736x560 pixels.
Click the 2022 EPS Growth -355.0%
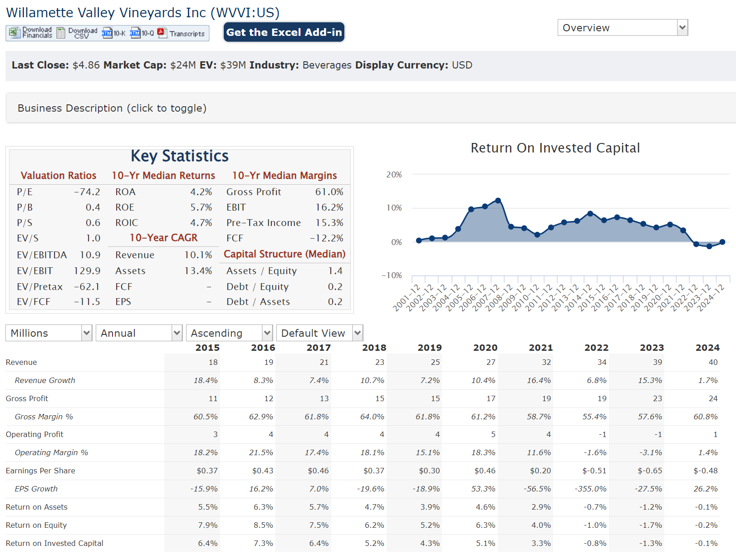pyautogui.click(x=590, y=489)
